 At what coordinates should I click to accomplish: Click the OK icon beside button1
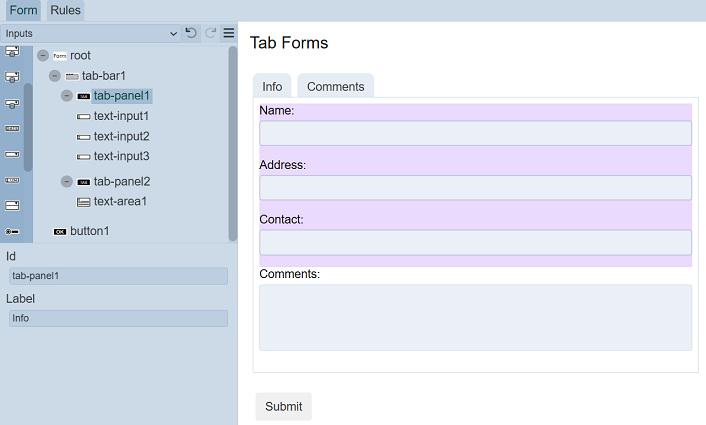tap(60, 231)
